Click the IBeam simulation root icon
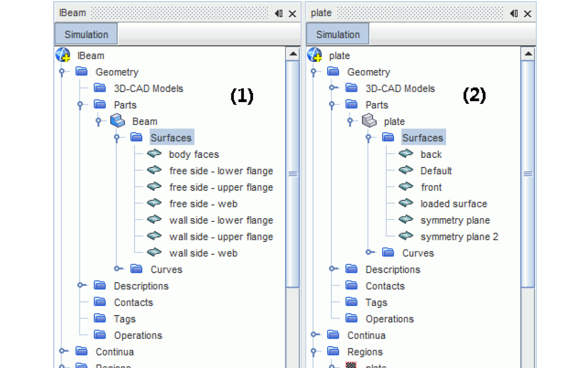588x368 pixels. pos(63,55)
